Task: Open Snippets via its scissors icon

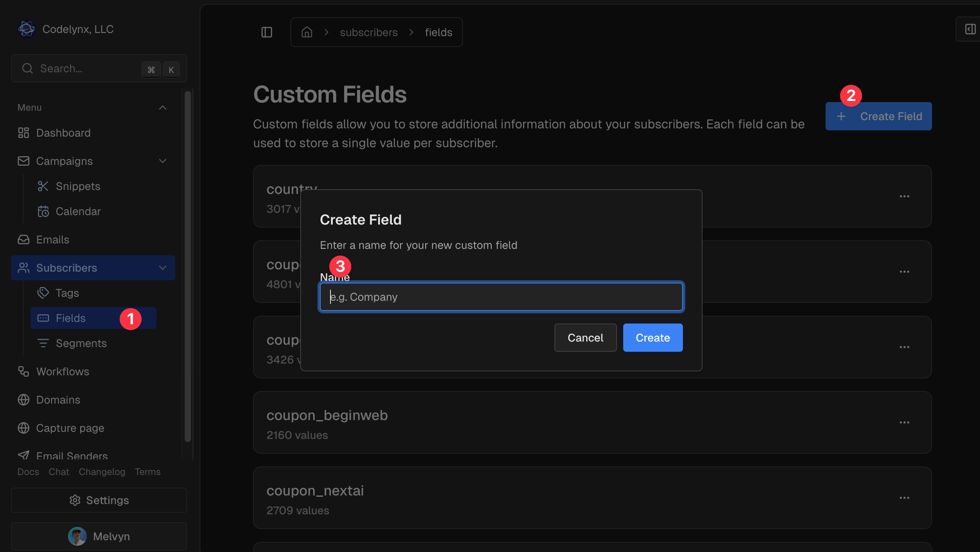Action: coord(43,186)
